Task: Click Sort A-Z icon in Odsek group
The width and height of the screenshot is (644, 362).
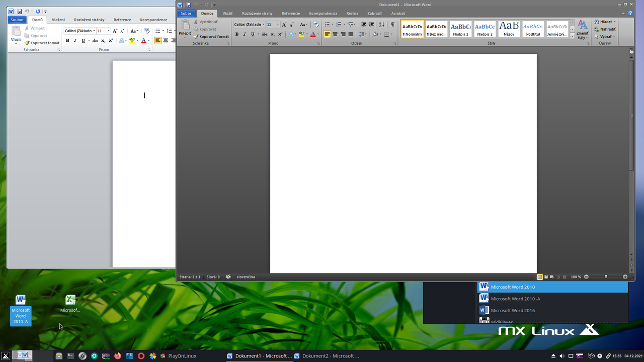Action: (x=381, y=25)
